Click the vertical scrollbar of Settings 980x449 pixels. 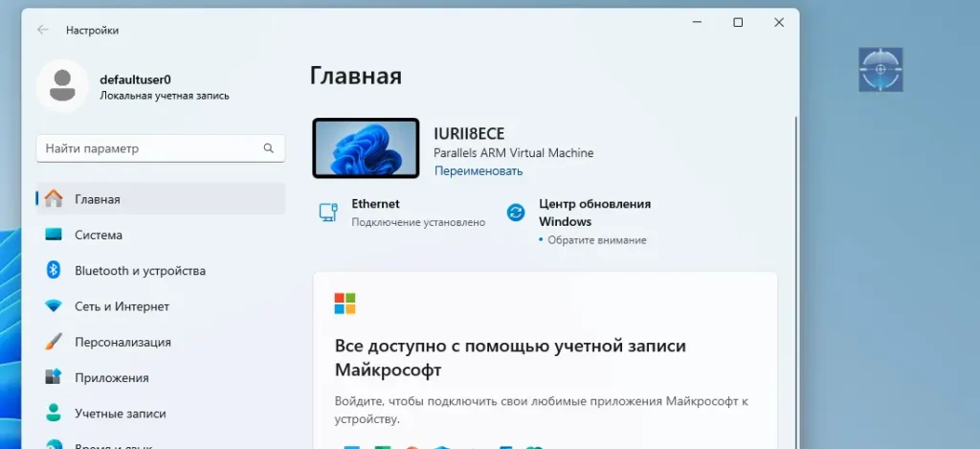click(x=795, y=281)
